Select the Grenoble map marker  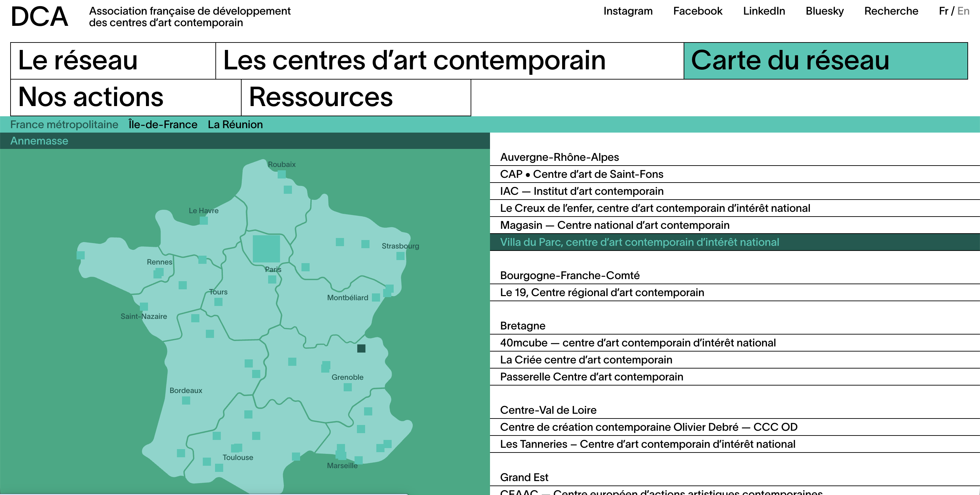[347, 388]
